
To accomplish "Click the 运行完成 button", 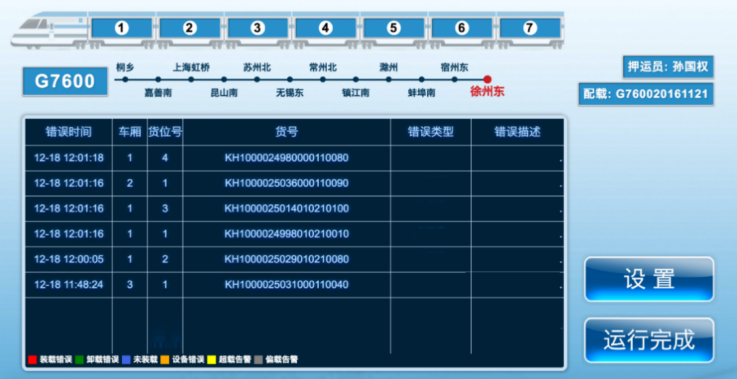I will [x=649, y=340].
